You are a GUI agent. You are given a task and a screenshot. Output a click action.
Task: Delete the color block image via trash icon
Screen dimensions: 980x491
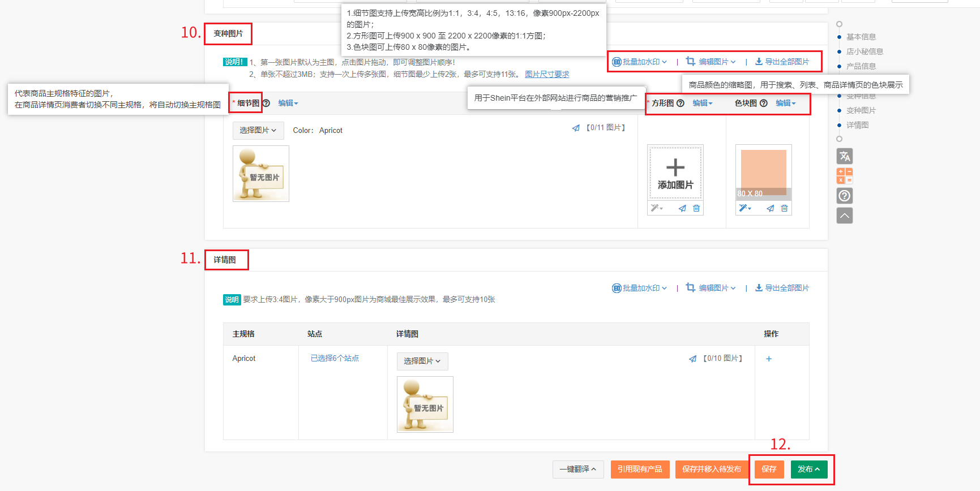pyautogui.click(x=784, y=208)
